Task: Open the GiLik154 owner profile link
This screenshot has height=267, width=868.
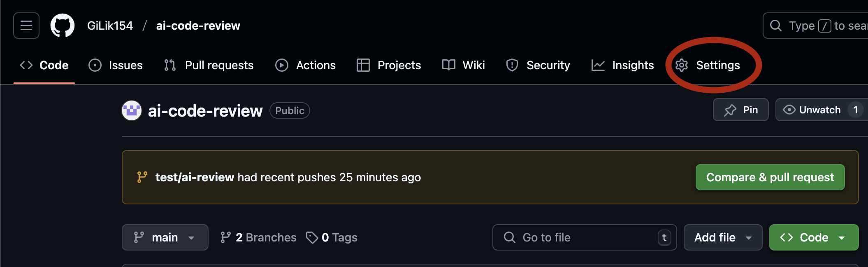Action: (110, 26)
